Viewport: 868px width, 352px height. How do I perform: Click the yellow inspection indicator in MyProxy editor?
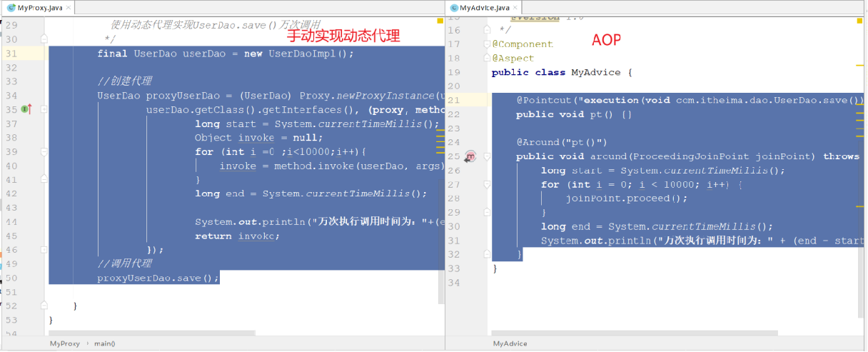440,21
